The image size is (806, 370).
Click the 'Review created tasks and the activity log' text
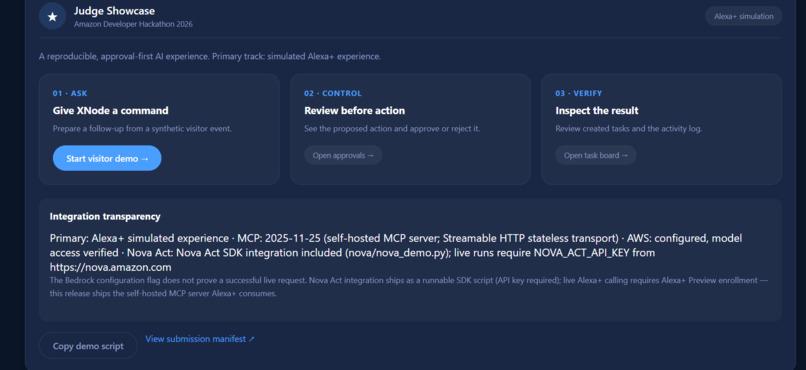[629, 128]
